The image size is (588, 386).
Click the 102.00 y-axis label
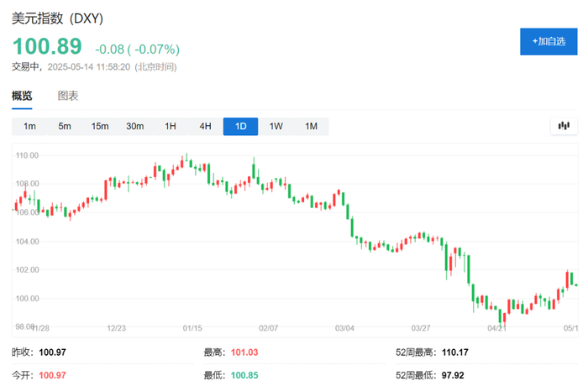[27, 270]
